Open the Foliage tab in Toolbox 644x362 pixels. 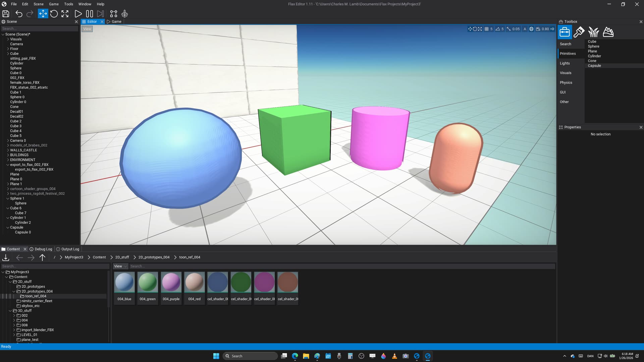click(593, 32)
